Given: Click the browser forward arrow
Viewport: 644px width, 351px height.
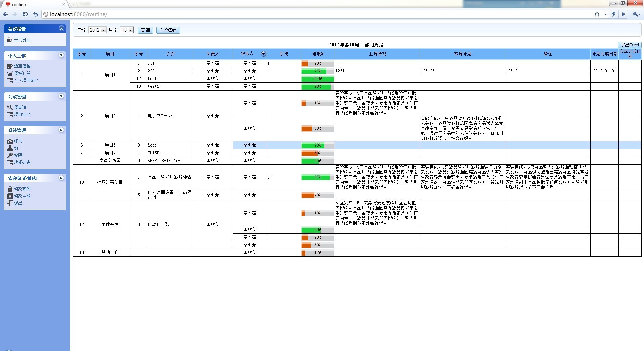Looking at the screenshot, I should 15,14.
